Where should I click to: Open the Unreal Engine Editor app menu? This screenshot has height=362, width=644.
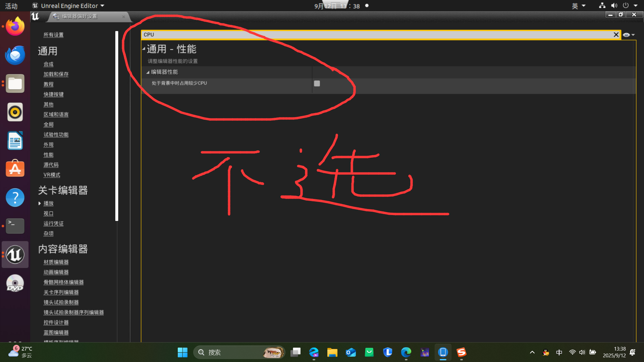[x=68, y=6]
